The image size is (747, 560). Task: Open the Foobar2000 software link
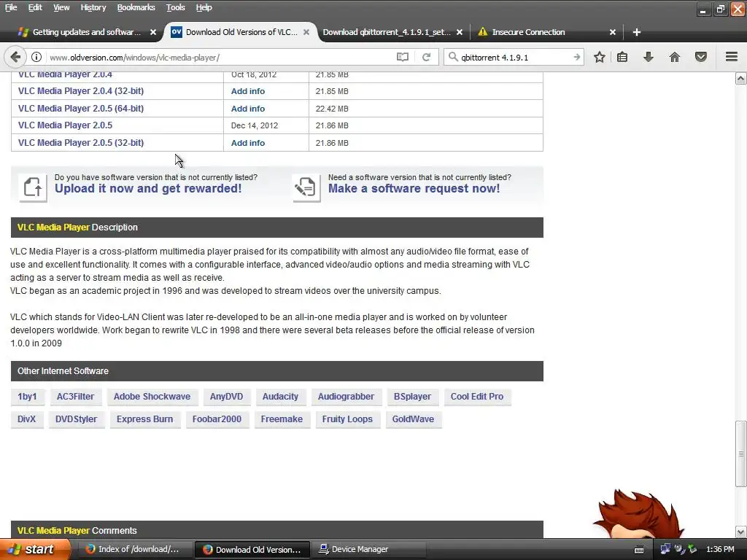point(217,419)
